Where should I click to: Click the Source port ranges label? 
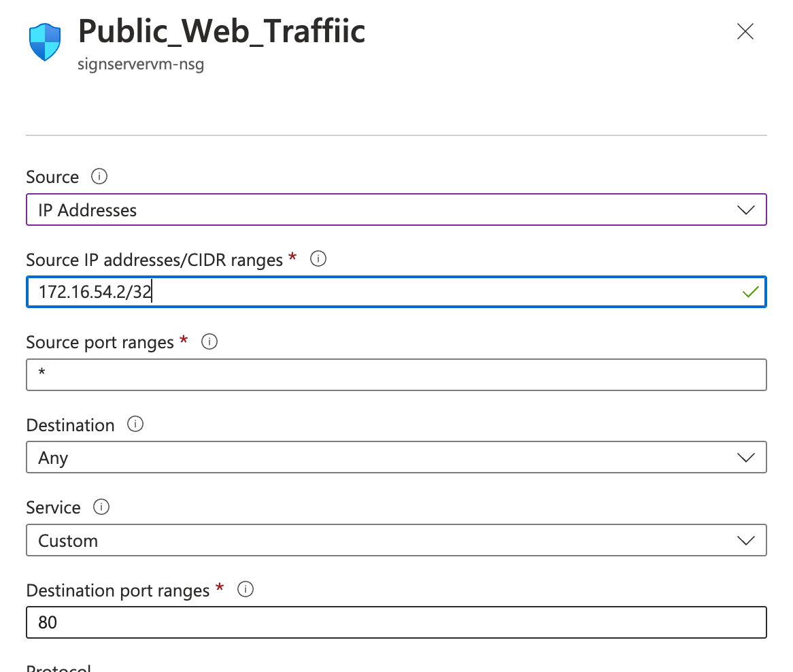click(x=100, y=342)
